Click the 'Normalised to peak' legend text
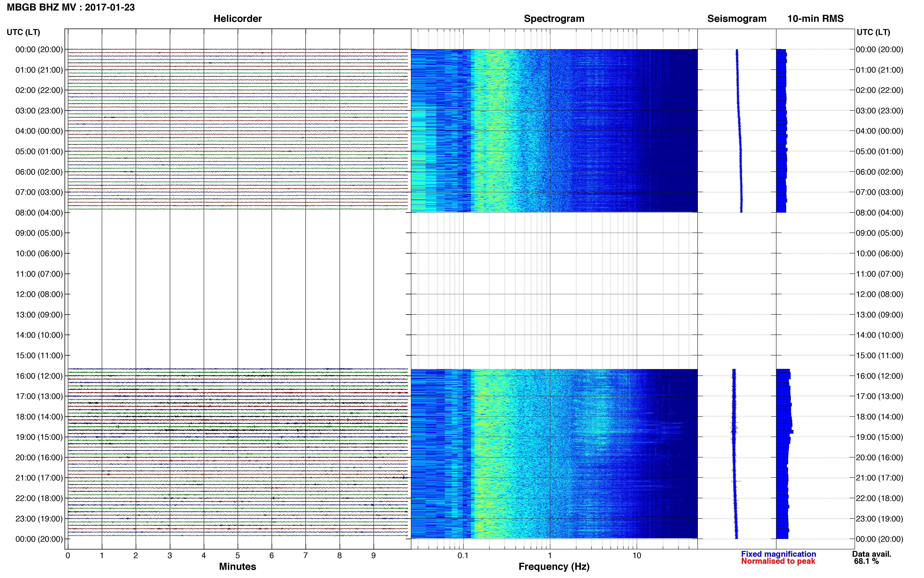924x578 pixels. (x=778, y=561)
